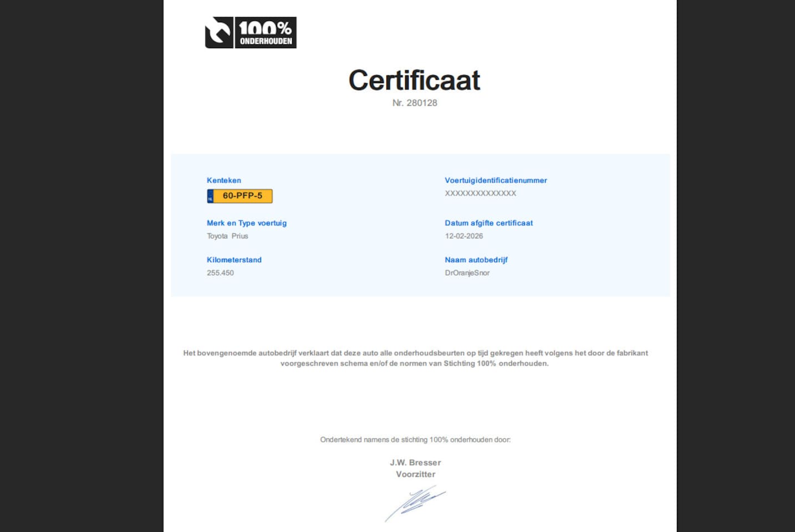The width and height of the screenshot is (795, 532).
Task: Select the Toyota Prius text
Action: point(227,236)
